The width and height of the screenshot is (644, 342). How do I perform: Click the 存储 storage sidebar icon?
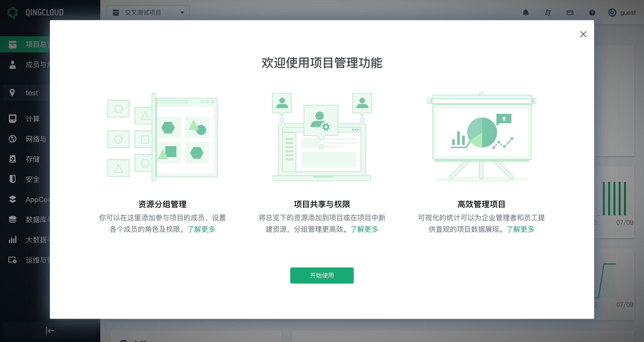coord(13,159)
